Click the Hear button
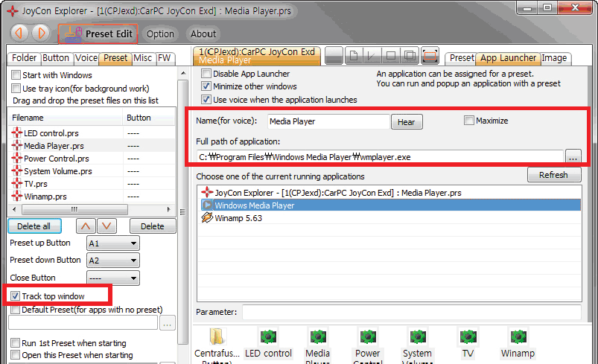The image size is (598, 364). coord(407,122)
